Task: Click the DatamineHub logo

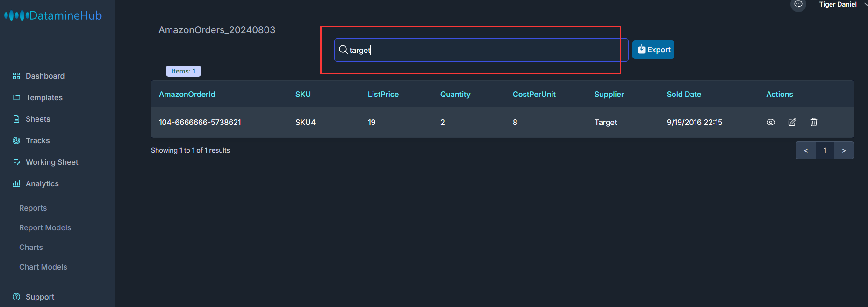Action: coord(53,15)
